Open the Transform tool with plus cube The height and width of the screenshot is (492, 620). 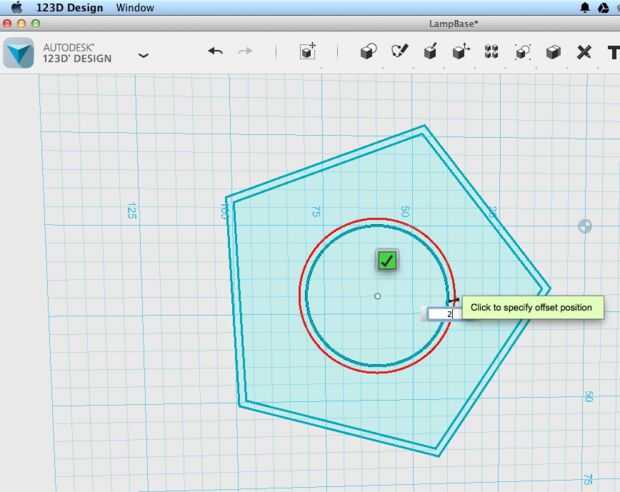307,51
